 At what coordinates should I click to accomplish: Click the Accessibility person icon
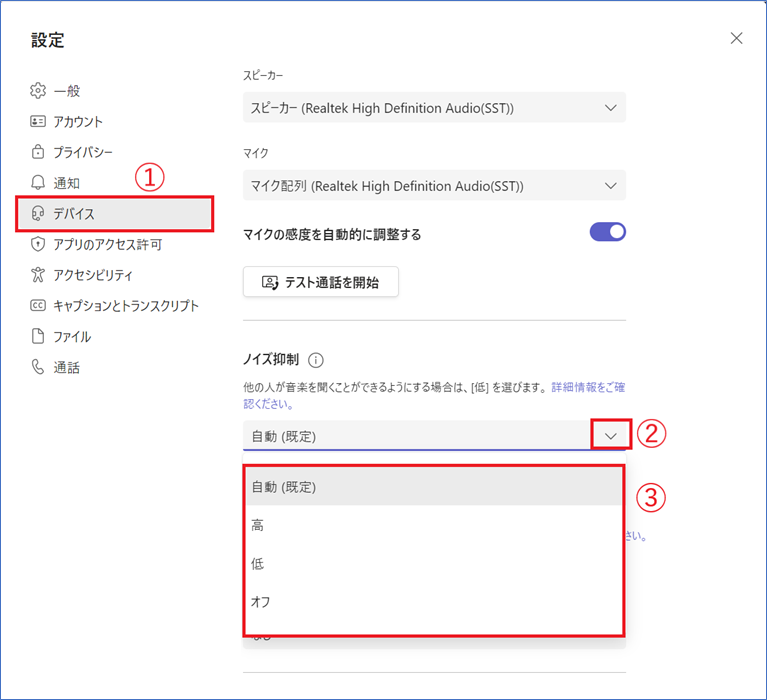[38, 275]
